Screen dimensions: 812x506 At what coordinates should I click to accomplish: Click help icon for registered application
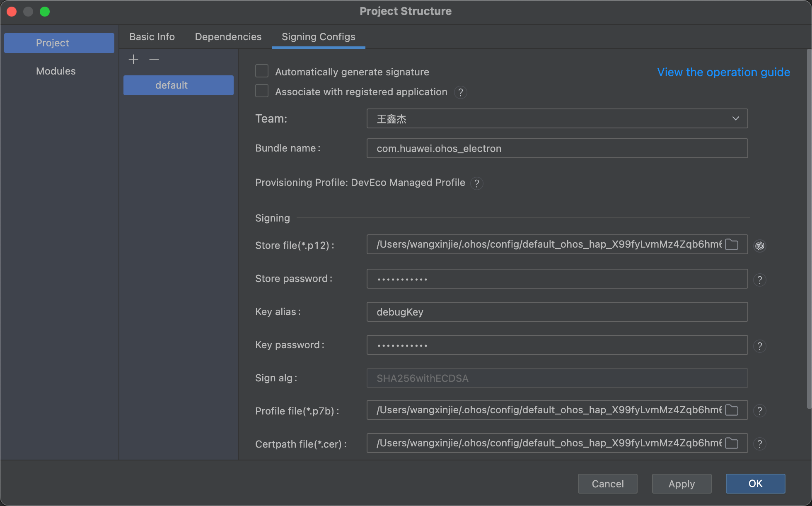click(460, 92)
